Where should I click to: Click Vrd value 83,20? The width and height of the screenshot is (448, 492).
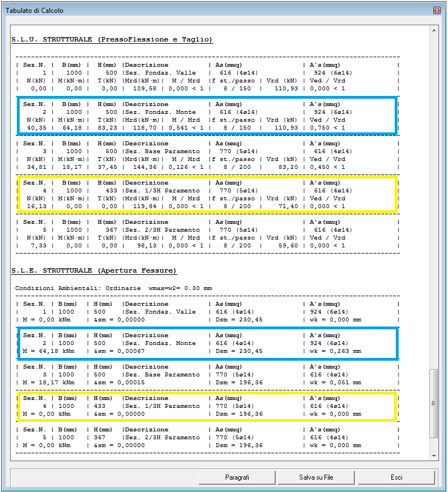click(x=288, y=167)
